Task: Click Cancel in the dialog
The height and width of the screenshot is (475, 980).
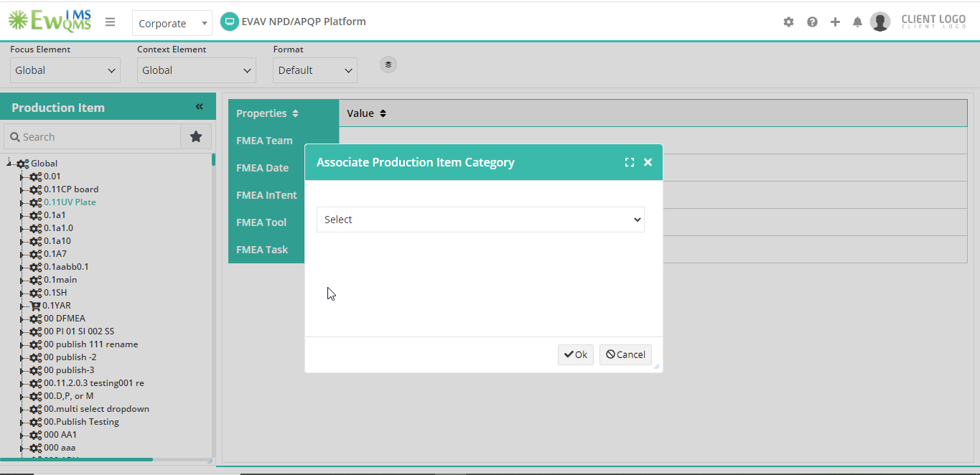Action: pyautogui.click(x=625, y=354)
